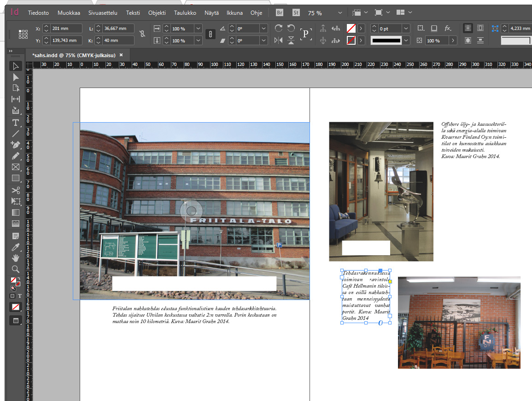Select the Type tool
Image resolution: width=532 pixels, height=401 pixels.
(x=16, y=122)
